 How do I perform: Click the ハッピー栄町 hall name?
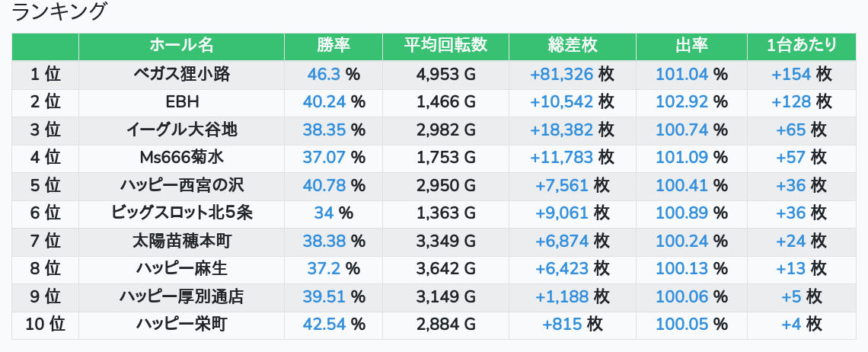[x=181, y=325]
